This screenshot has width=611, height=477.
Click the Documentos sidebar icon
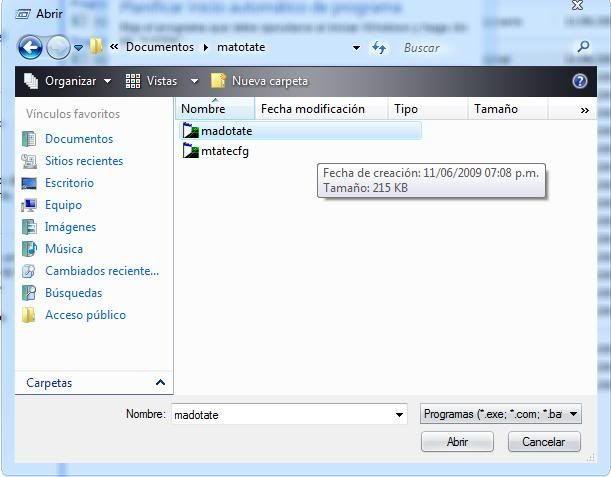[x=29, y=139]
